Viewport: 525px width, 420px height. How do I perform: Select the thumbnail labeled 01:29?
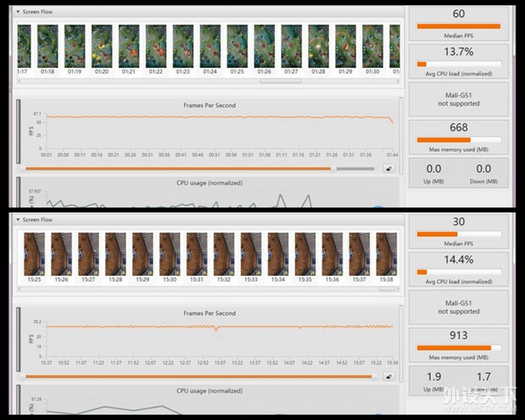[345, 46]
